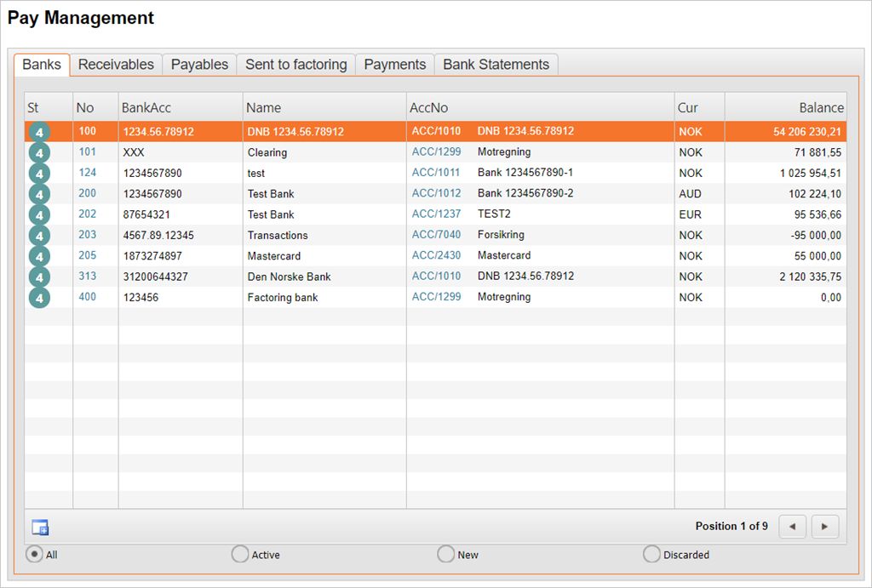Select the Active radio filter

click(240, 555)
